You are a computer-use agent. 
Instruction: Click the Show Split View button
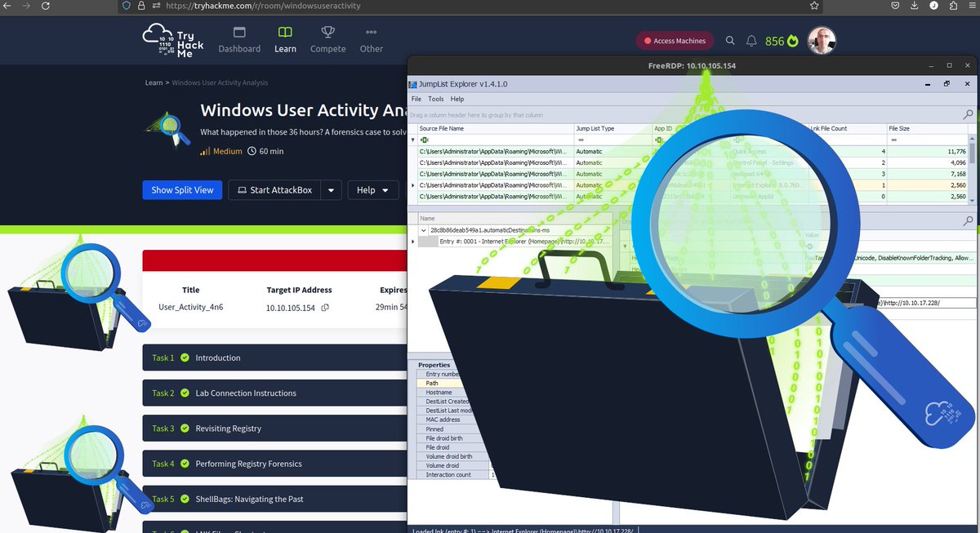(x=182, y=190)
